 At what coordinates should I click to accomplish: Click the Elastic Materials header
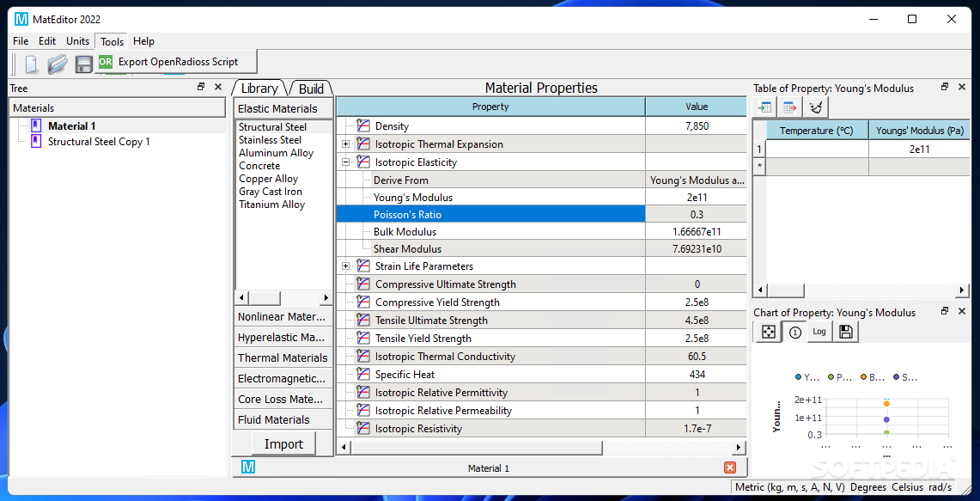pyautogui.click(x=283, y=108)
